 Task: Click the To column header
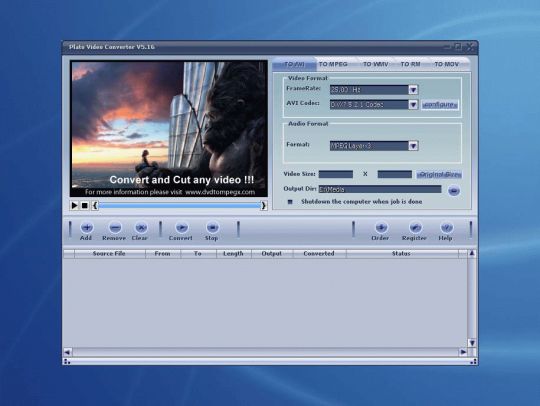[x=198, y=254]
